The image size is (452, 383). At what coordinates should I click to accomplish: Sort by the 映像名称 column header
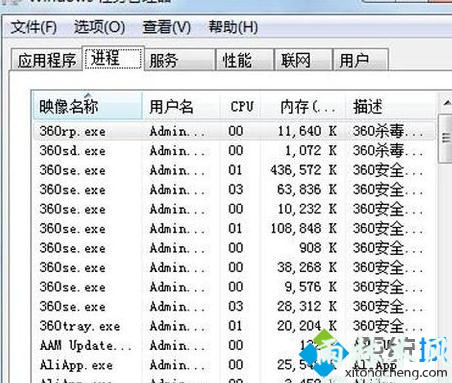[x=87, y=107]
